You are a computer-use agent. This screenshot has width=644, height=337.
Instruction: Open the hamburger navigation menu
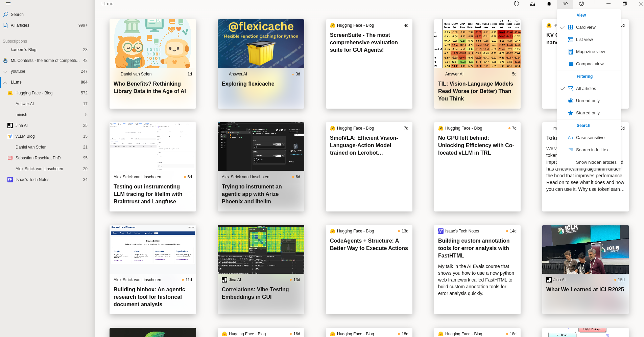tap(8, 4)
